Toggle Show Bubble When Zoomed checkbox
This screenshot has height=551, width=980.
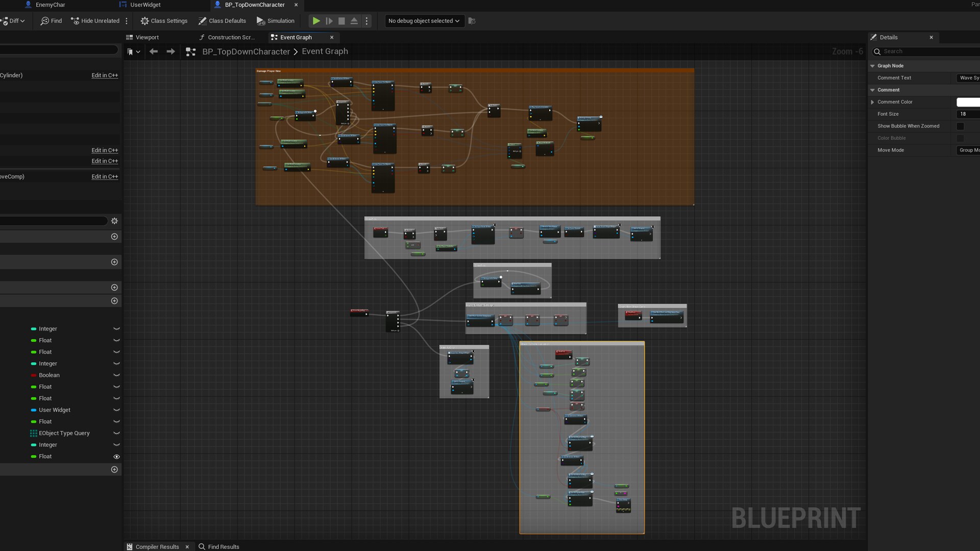(960, 126)
